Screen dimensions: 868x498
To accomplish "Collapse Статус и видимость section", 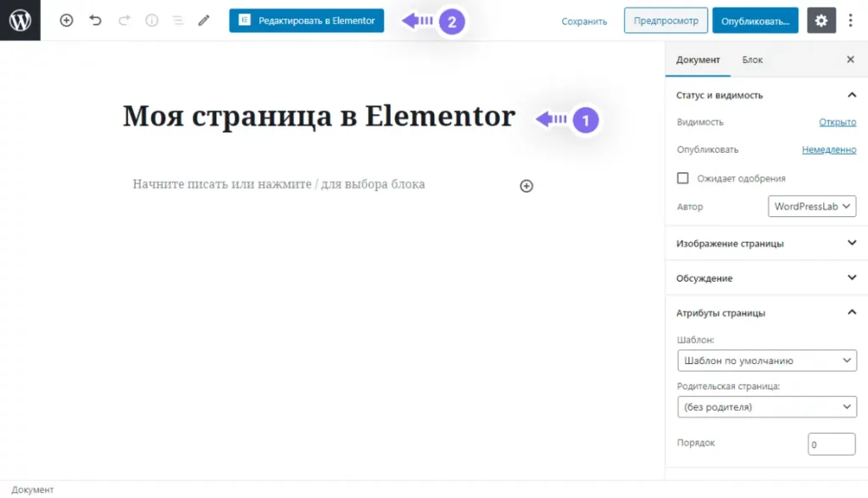I will (766, 95).
